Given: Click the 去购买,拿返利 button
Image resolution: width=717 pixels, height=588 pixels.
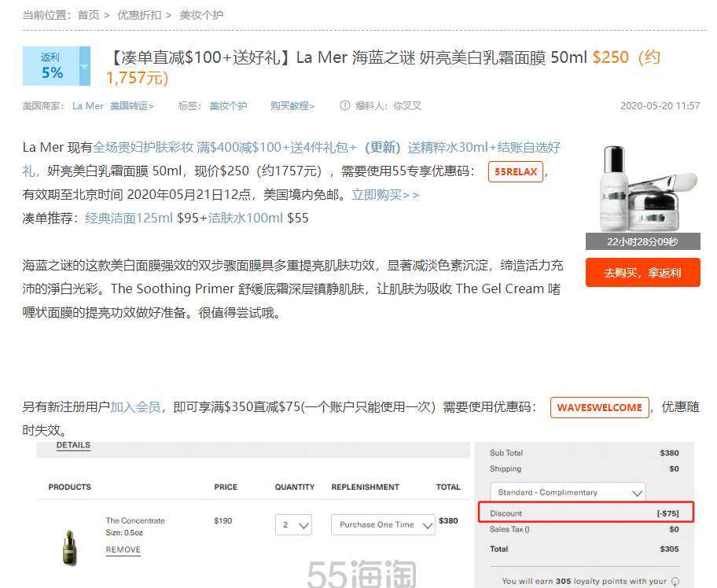Looking at the screenshot, I should click(x=642, y=273).
